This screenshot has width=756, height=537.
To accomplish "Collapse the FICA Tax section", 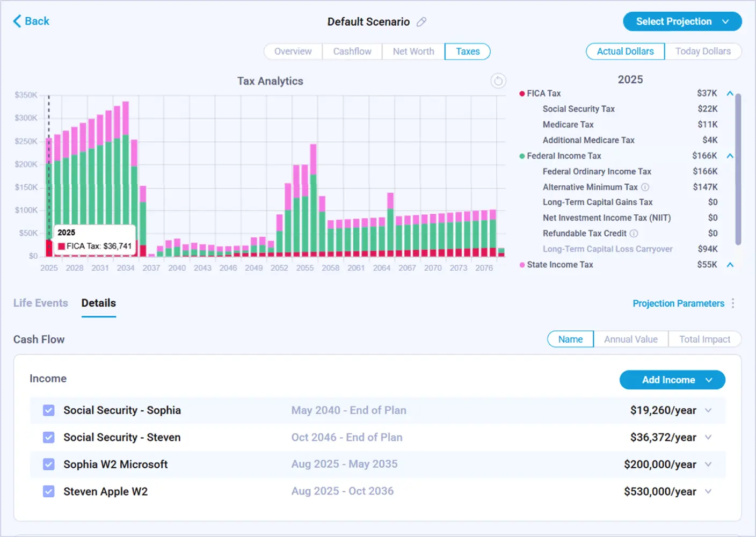I will [x=730, y=93].
